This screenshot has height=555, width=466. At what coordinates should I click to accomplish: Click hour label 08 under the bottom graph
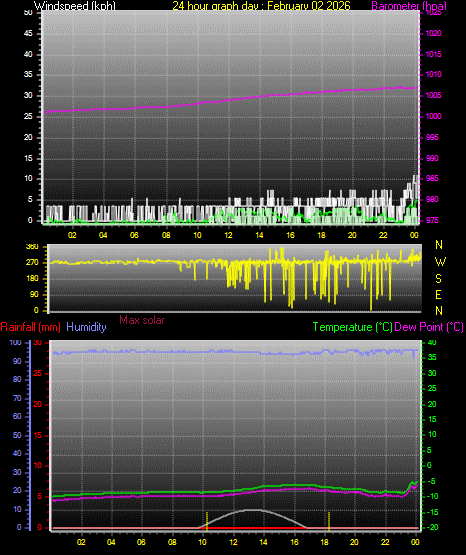pos(172,542)
